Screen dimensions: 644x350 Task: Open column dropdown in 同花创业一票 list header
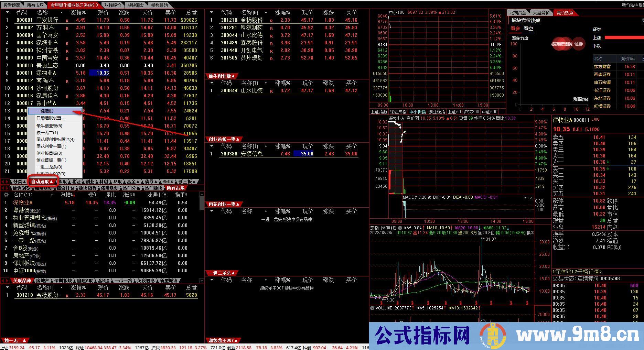click(212, 211)
